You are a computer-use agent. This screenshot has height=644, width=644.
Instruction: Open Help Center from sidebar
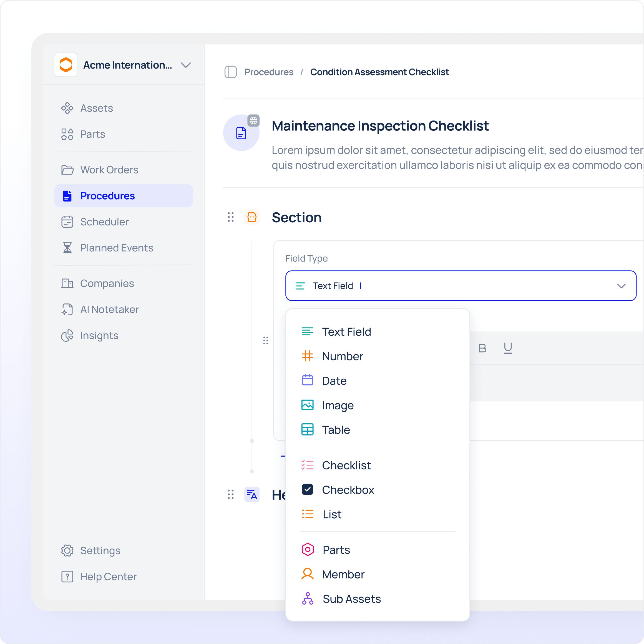tap(108, 577)
